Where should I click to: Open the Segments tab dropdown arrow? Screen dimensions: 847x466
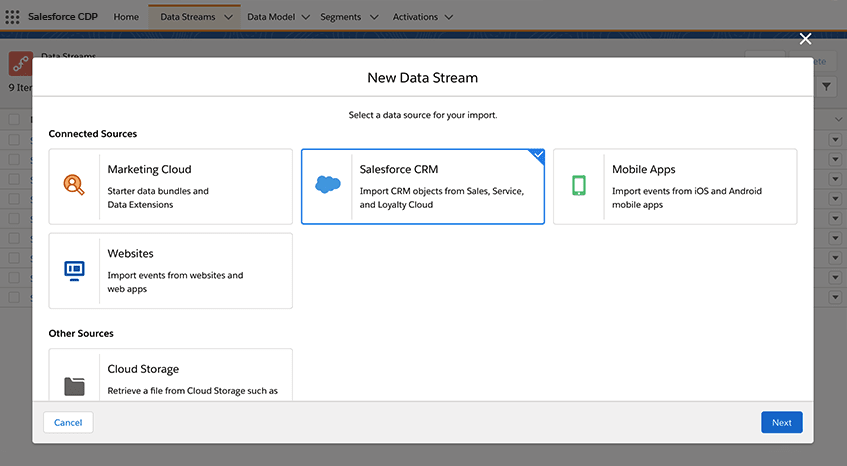point(374,17)
